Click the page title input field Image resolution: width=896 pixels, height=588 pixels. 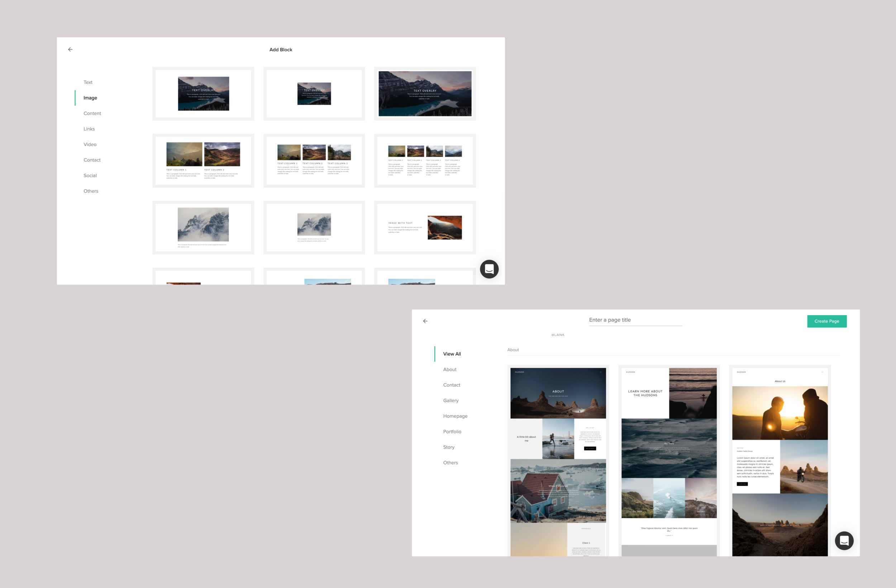(635, 320)
